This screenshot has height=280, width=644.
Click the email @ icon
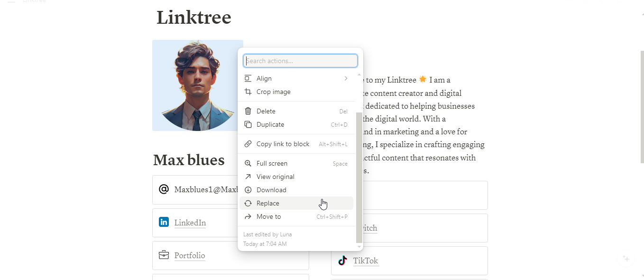coord(164,189)
